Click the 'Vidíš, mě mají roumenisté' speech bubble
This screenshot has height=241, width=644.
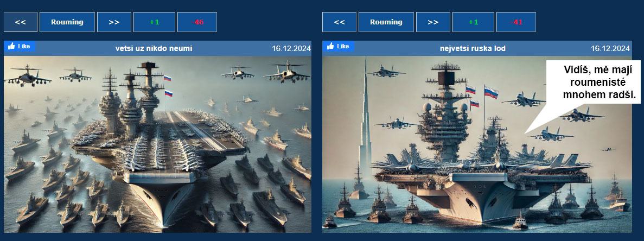pyautogui.click(x=594, y=82)
